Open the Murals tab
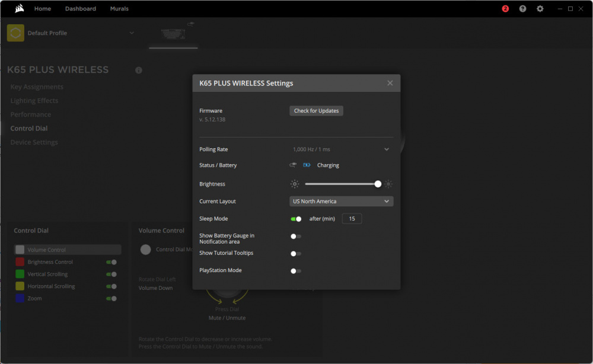Viewport: 593px width, 364px height. [x=120, y=8]
